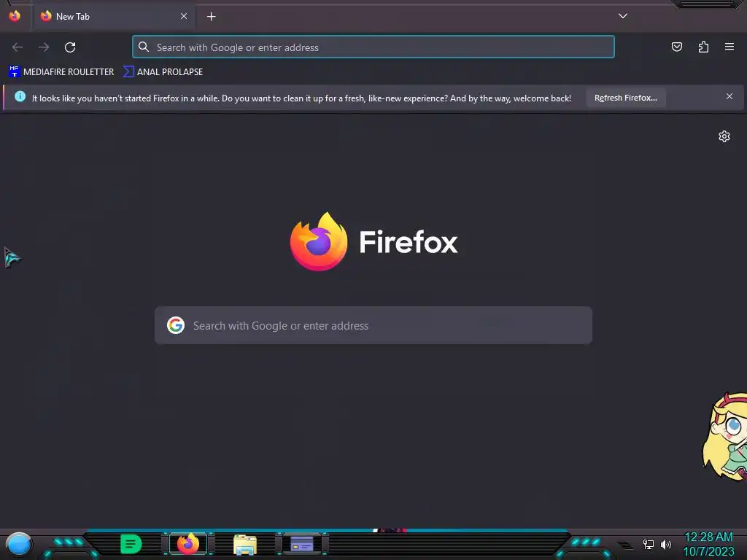Dismiss the welcome back notification bar
The width and height of the screenshot is (747, 560).
point(729,97)
